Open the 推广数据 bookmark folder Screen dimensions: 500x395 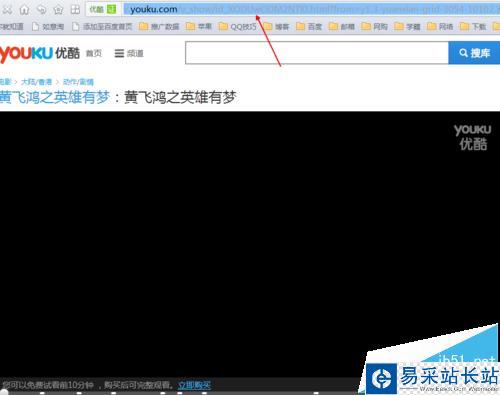159,26
